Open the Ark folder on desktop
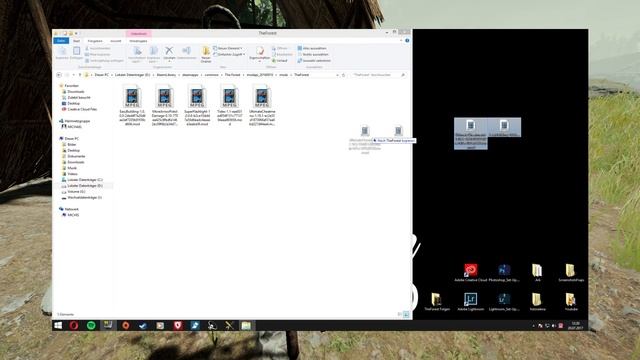Viewport: 640px width, 360px height. pyautogui.click(x=537, y=273)
